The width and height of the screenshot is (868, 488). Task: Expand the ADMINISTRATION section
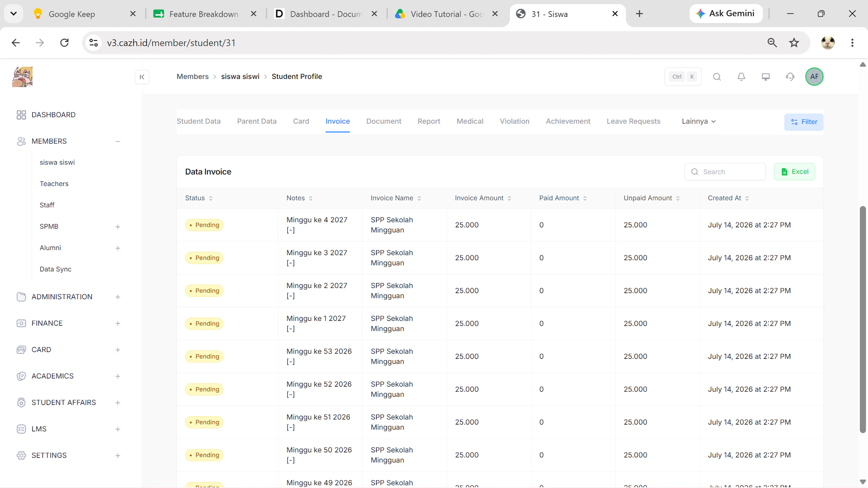[118, 297]
